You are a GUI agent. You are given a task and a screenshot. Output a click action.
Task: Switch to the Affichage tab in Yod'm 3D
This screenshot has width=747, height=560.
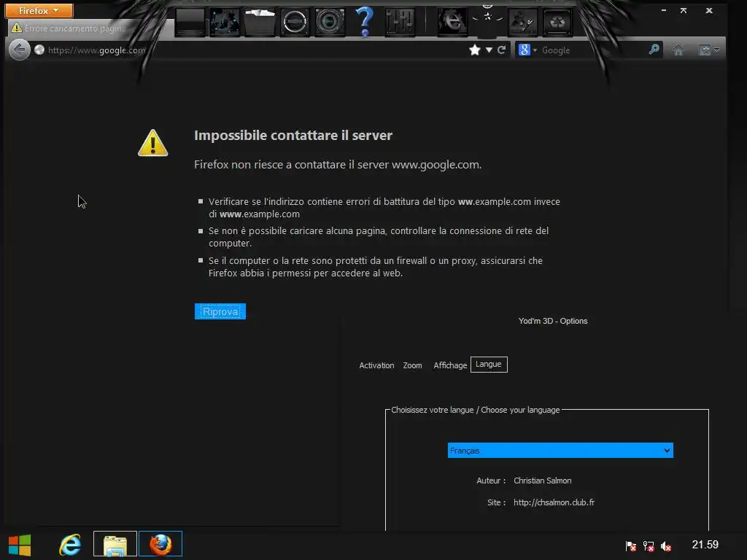(x=449, y=365)
